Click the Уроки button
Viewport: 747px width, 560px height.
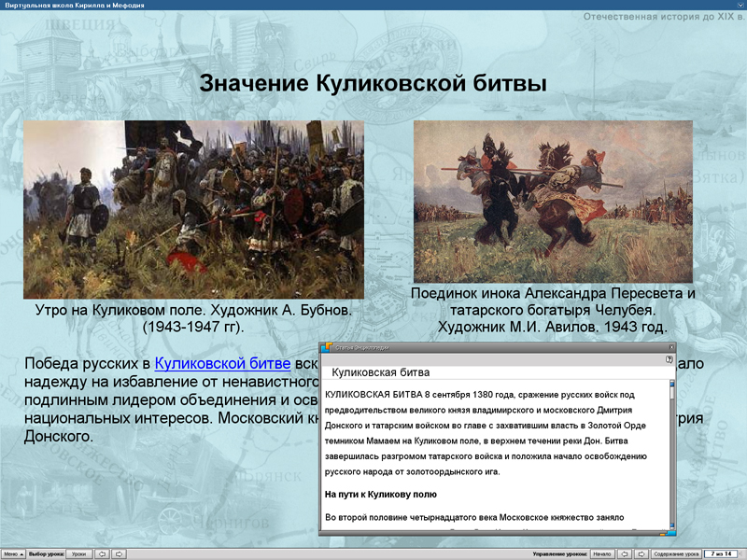click(x=78, y=553)
